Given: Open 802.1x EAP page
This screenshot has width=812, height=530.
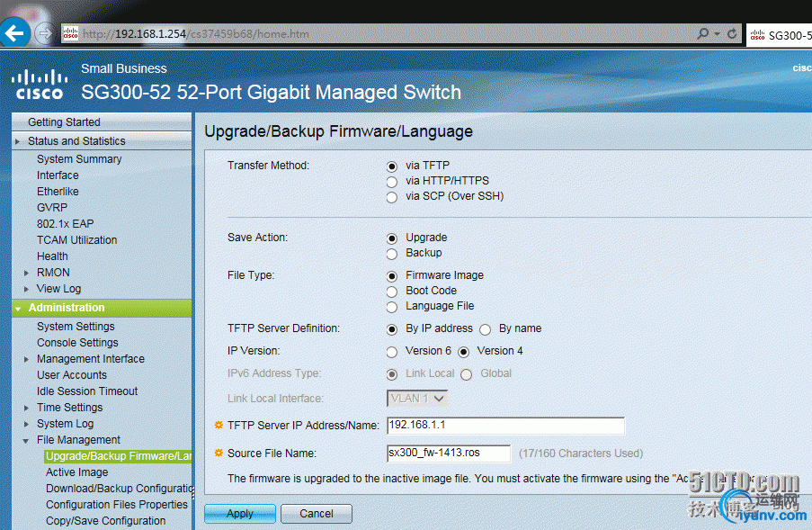Looking at the screenshot, I should click(x=66, y=224).
